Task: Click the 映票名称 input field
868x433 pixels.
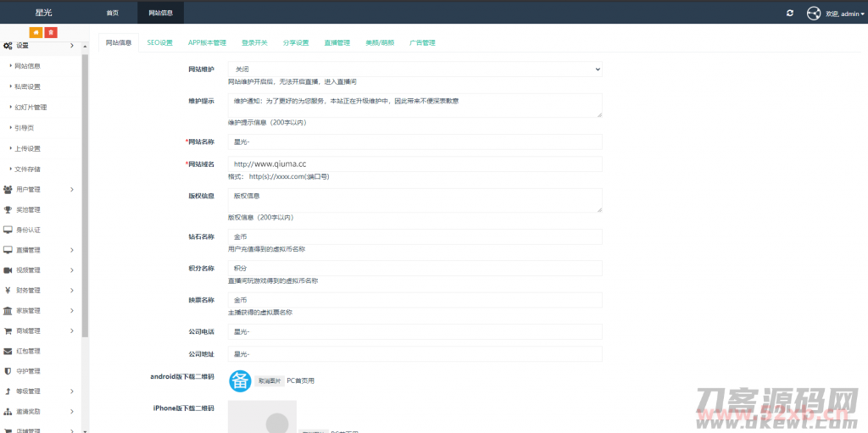Action: tap(415, 300)
